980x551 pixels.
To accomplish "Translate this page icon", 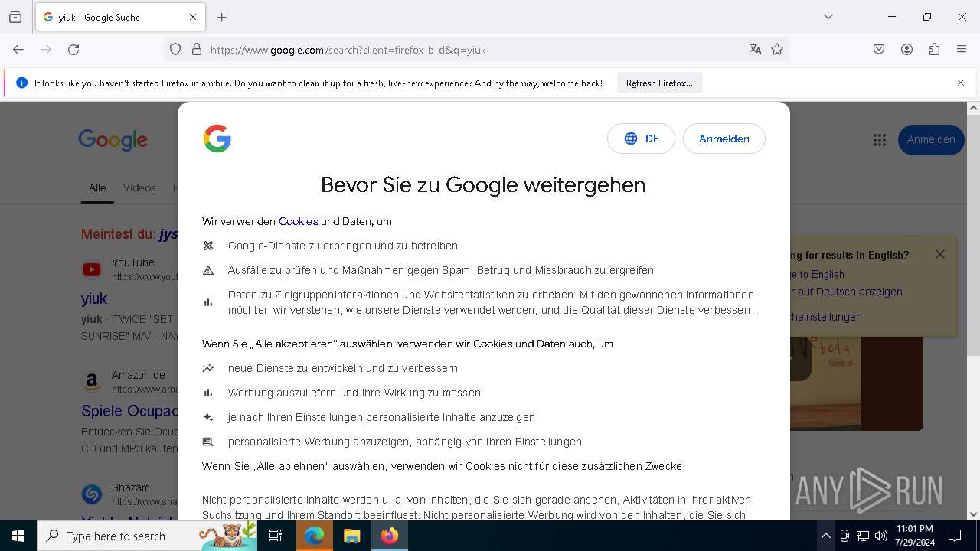I will point(756,50).
